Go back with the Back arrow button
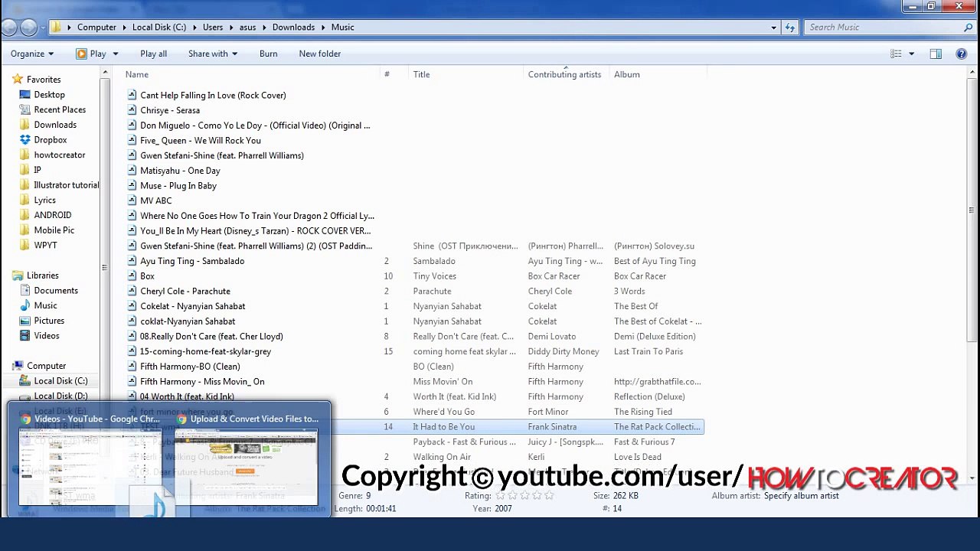 (9, 27)
